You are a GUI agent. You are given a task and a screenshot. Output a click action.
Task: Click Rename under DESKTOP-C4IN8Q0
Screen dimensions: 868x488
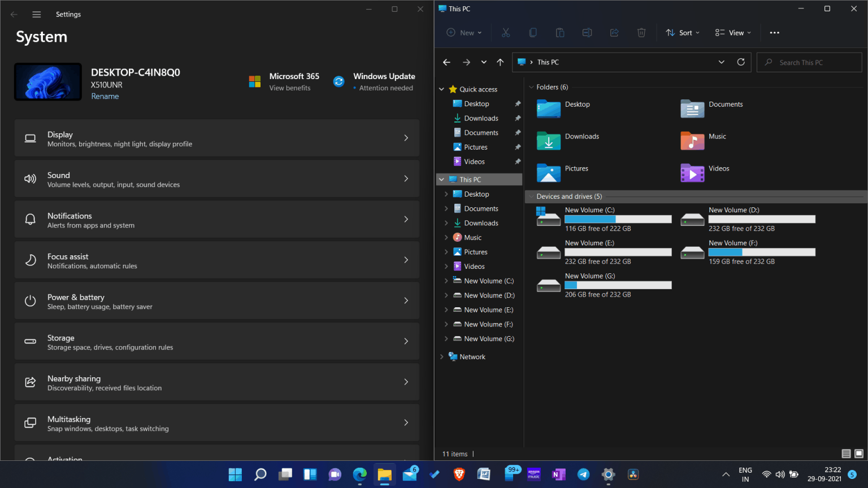[105, 96]
